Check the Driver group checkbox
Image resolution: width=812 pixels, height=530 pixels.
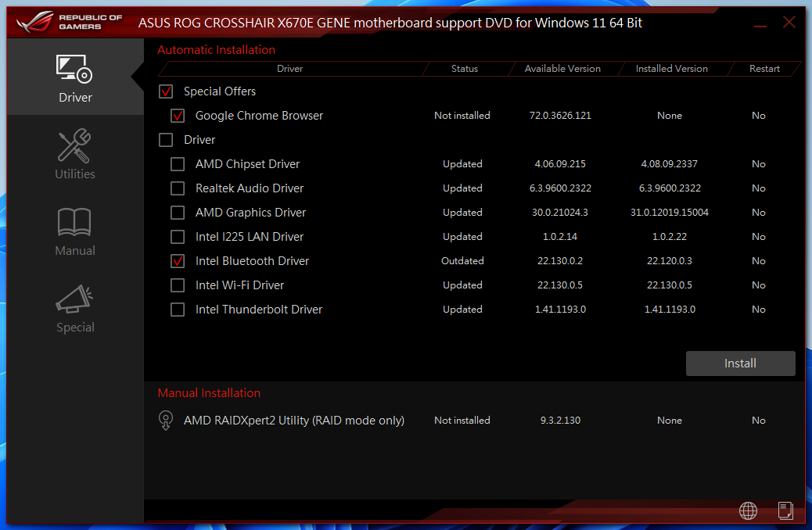(166, 140)
